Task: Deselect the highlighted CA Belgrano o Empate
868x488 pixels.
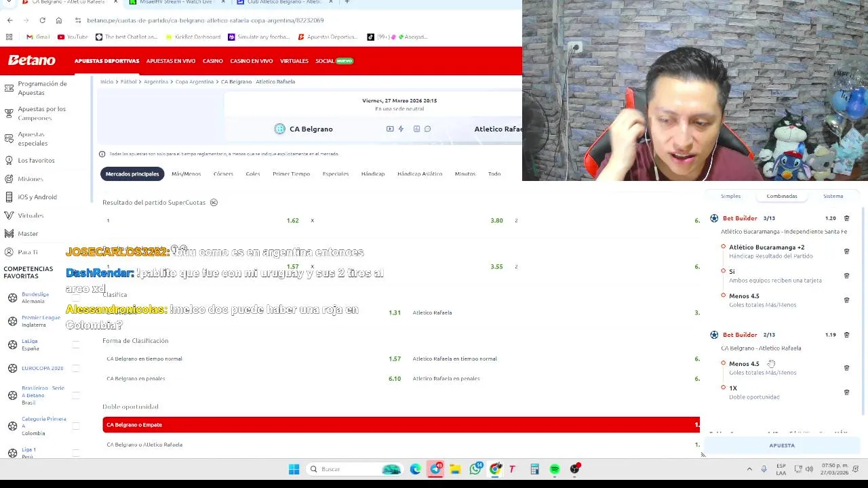Action: pyautogui.click(x=401, y=425)
